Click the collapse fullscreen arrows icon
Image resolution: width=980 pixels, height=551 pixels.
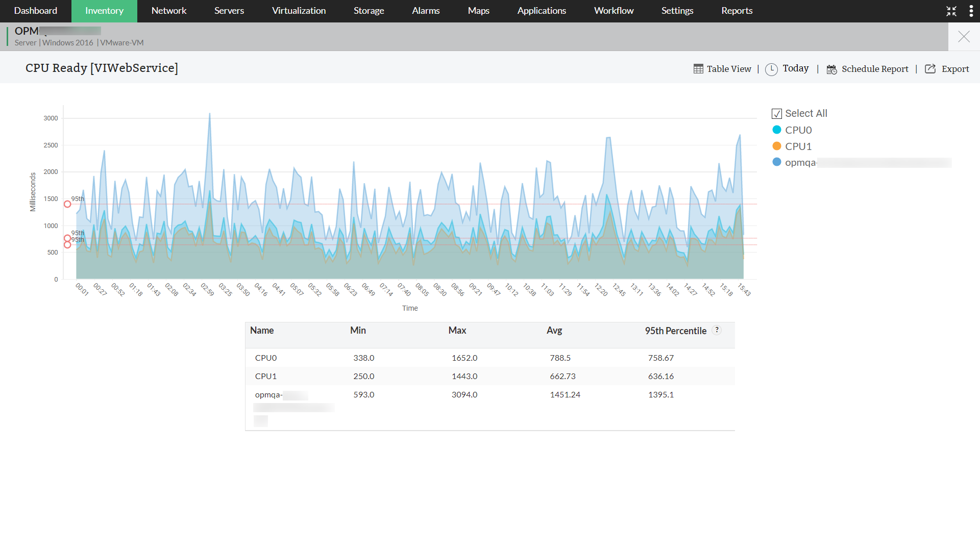(x=951, y=11)
